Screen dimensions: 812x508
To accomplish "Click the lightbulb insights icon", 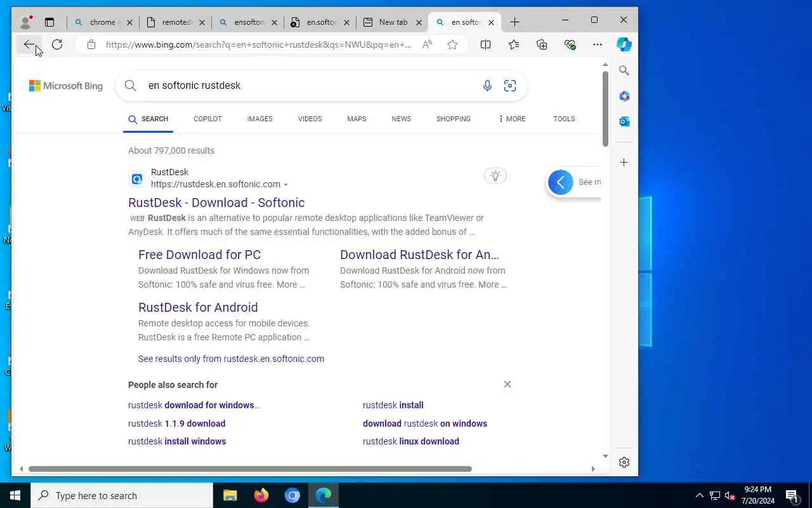I will [495, 176].
